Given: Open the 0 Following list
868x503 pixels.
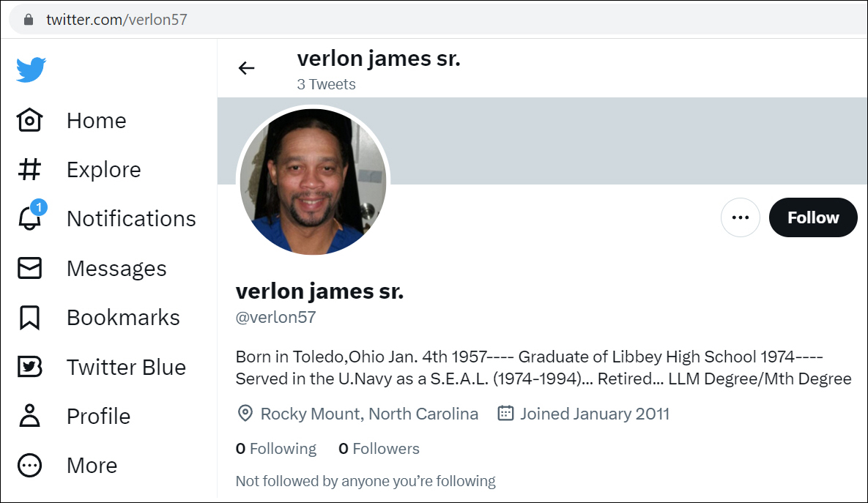Looking at the screenshot, I should click(276, 449).
